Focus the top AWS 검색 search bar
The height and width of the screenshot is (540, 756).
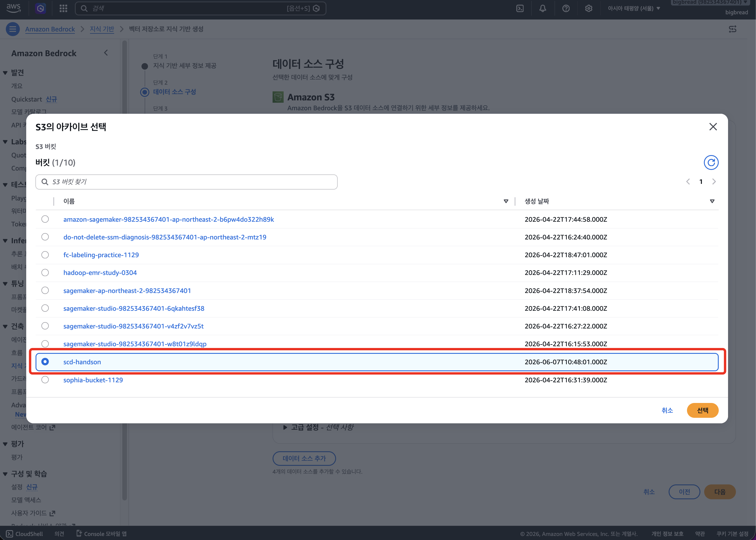tap(200, 8)
